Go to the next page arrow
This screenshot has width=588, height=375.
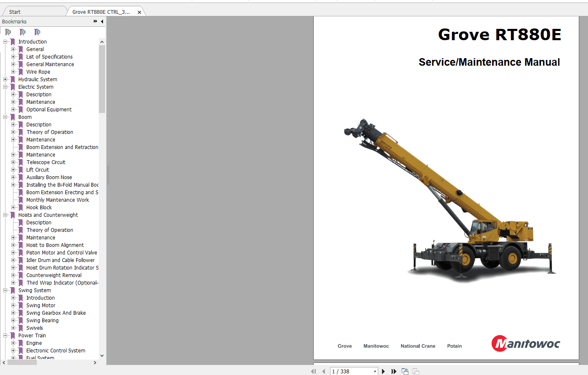(x=383, y=371)
